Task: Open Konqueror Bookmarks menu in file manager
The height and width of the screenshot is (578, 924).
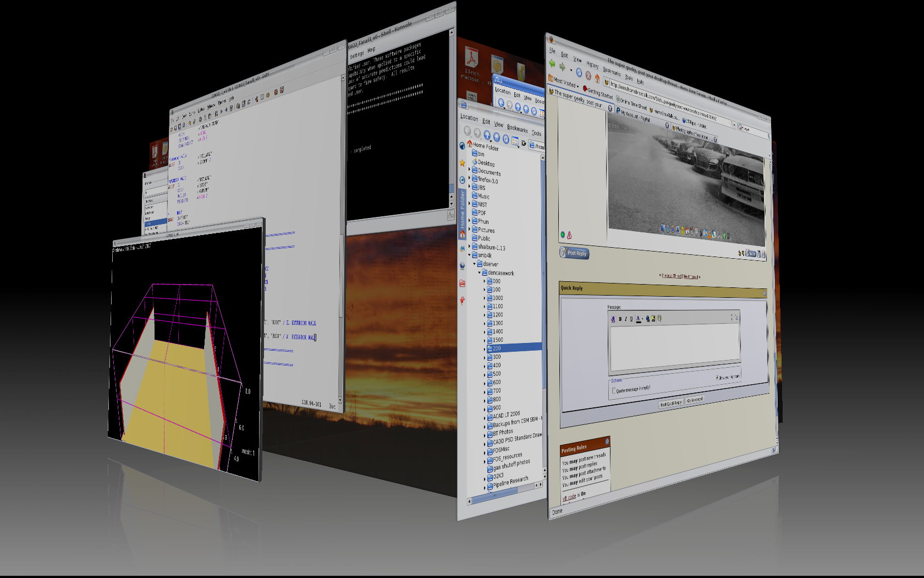Action: click(x=517, y=129)
